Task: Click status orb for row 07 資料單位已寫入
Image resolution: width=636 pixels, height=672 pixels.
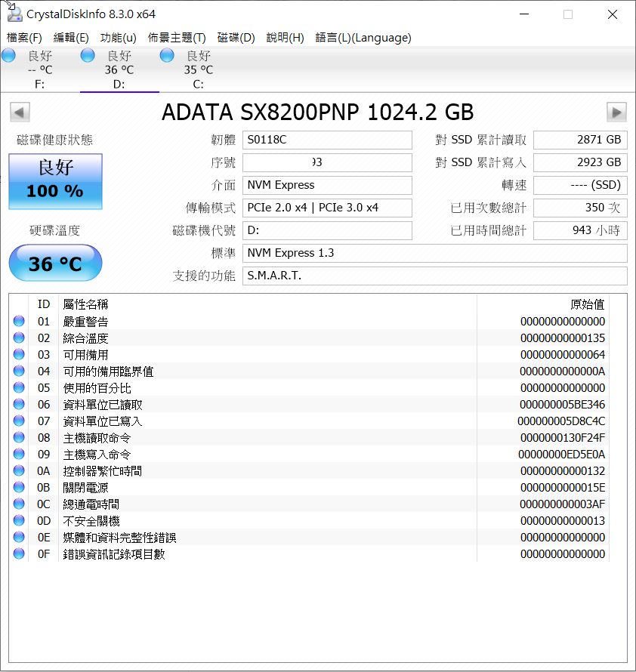Action: pyautogui.click(x=19, y=421)
